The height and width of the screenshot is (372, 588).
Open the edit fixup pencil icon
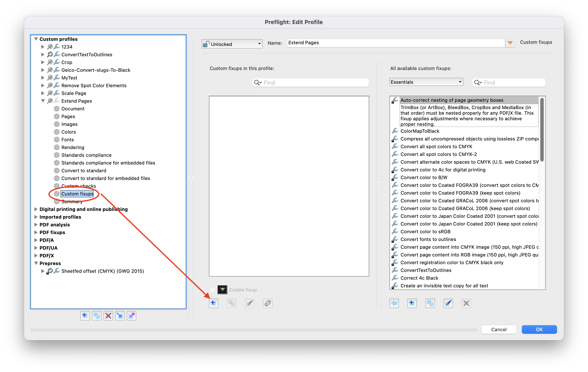(250, 303)
